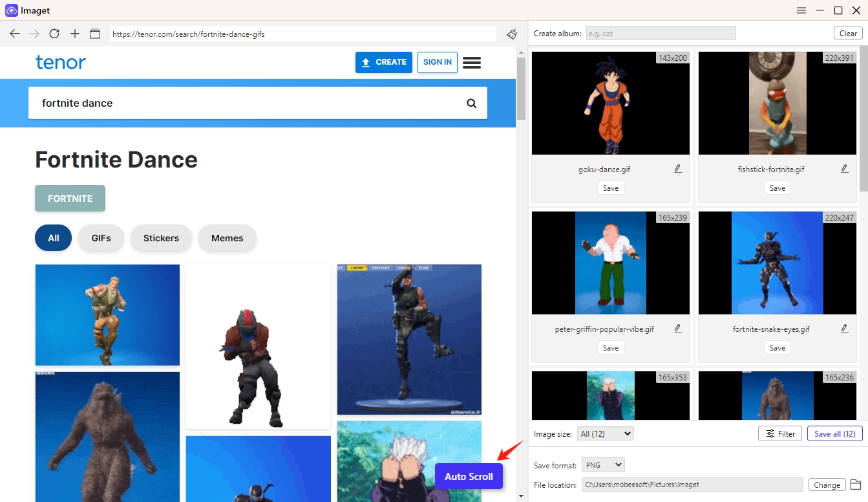
Task: Edit name of fortnite-snake-eyes.gif
Action: [x=845, y=329]
